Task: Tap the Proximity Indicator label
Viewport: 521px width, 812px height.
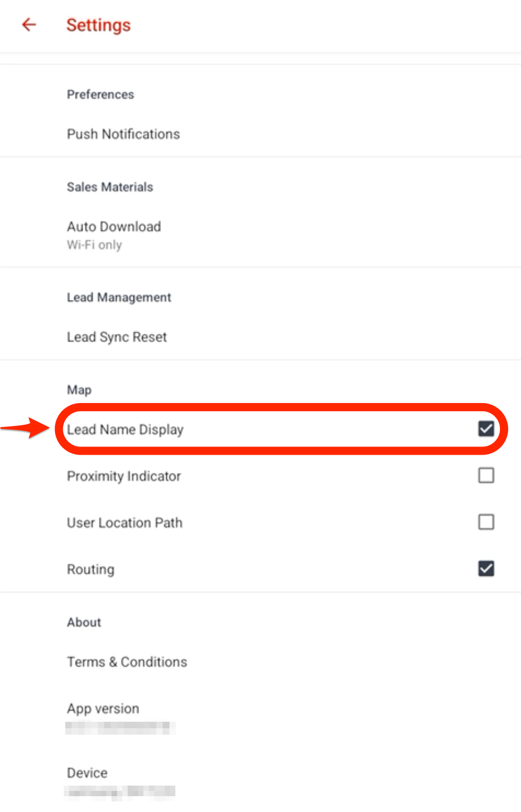Action: 124,476
